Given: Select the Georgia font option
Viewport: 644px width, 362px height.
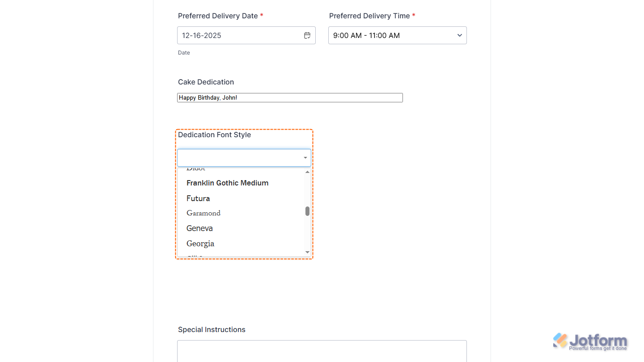Looking at the screenshot, I should click(200, 244).
